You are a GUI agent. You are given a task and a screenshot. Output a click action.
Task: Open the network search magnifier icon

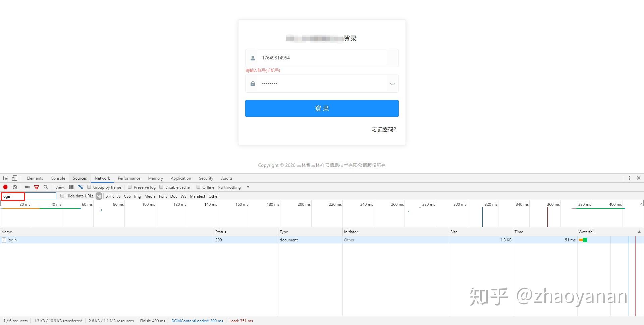(46, 187)
